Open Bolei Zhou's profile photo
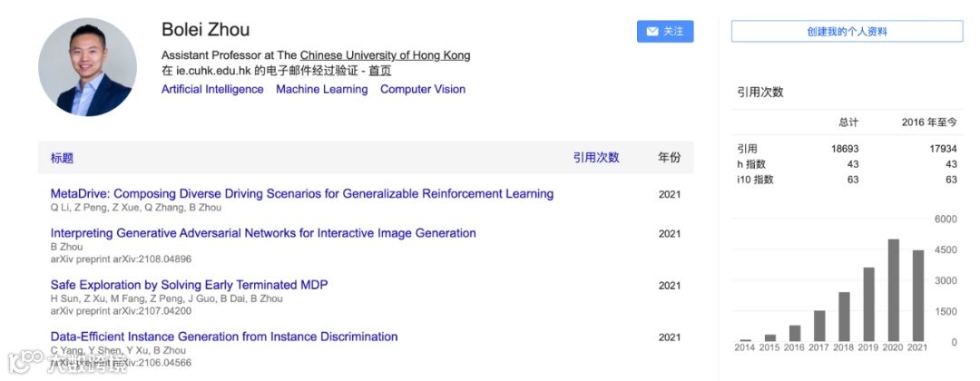The height and width of the screenshot is (381, 980). 87,67
